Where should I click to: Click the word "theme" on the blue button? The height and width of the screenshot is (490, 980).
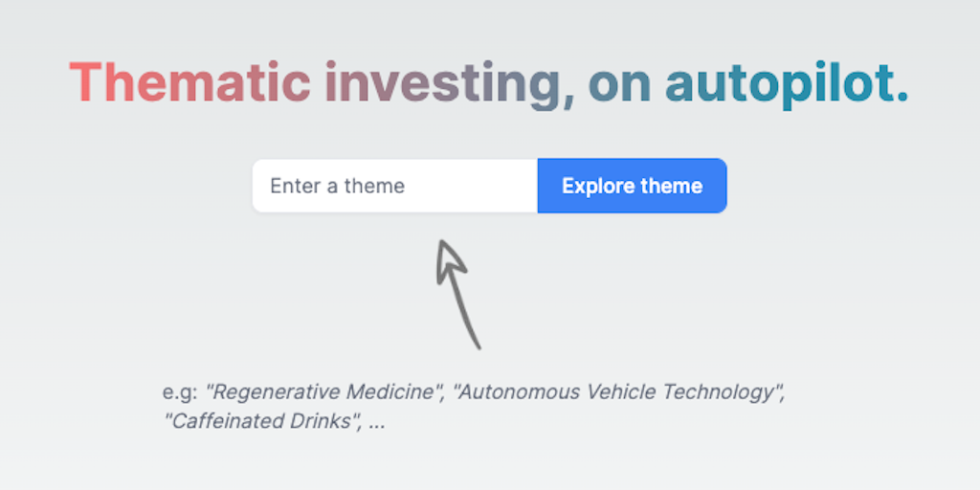(675, 186)
